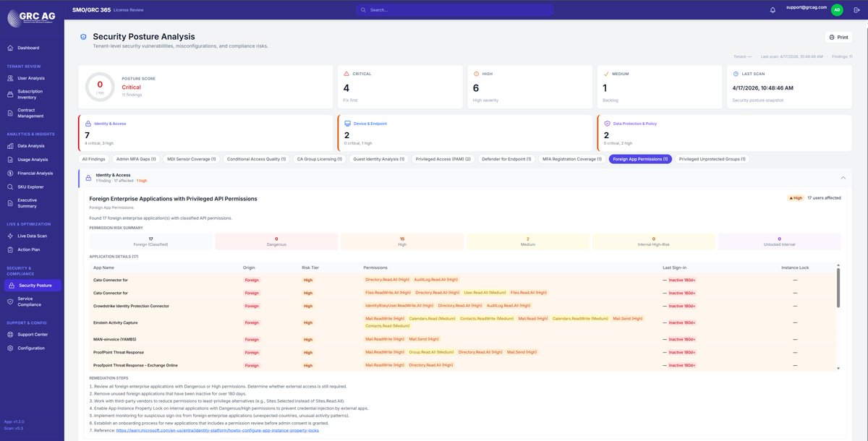Open Data Analysis in sidebar
This screenshot has height=441, width=868.
[31, 146]
